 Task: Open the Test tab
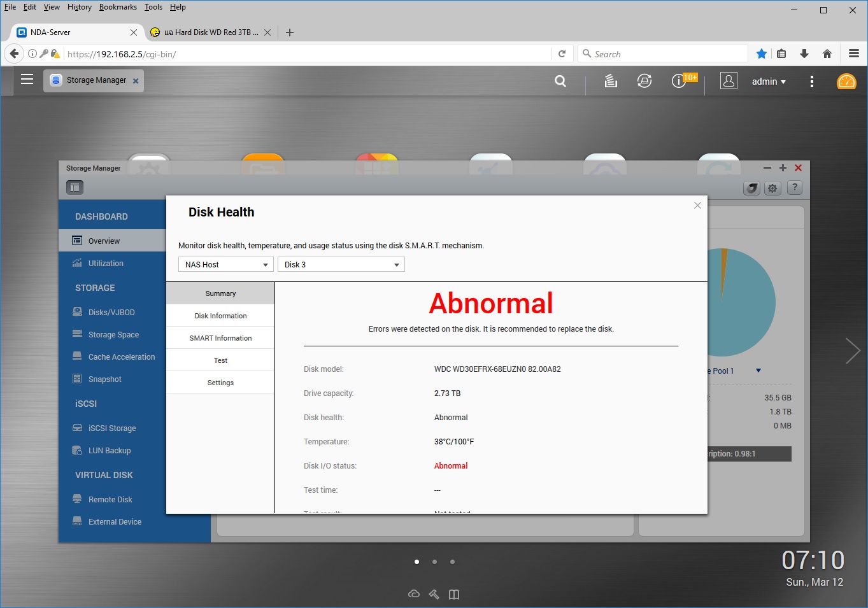(x=220, y=360)
